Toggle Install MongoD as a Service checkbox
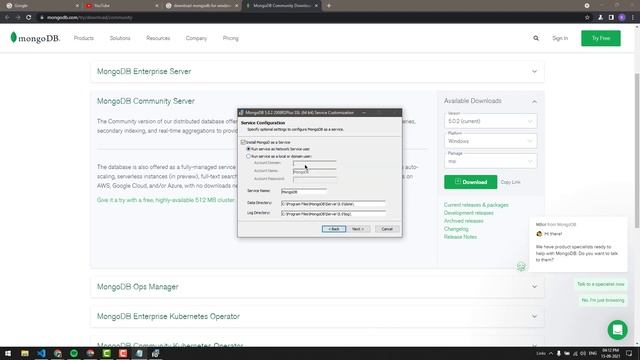The height and width of the screenshot is (360, 640). [x=243, y=142]
